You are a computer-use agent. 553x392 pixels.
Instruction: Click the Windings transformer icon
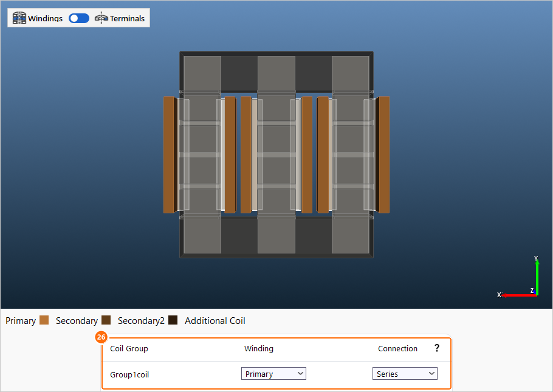[x=19, y=18]
